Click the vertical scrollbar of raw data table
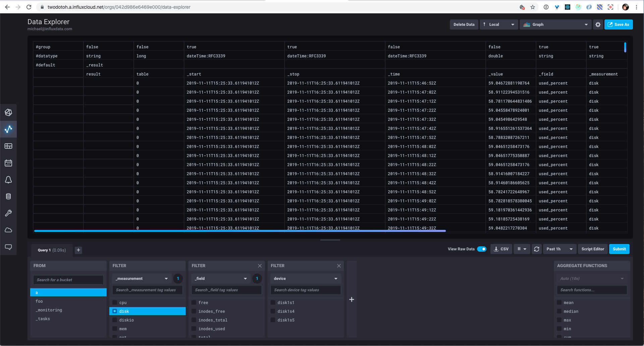The width and height of the screenshot is (644, 346). [x=625, y=47]
